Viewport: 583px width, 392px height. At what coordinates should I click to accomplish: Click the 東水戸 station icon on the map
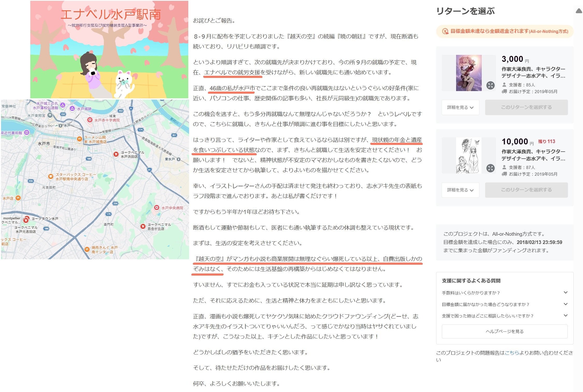click(x=178, y=159)
